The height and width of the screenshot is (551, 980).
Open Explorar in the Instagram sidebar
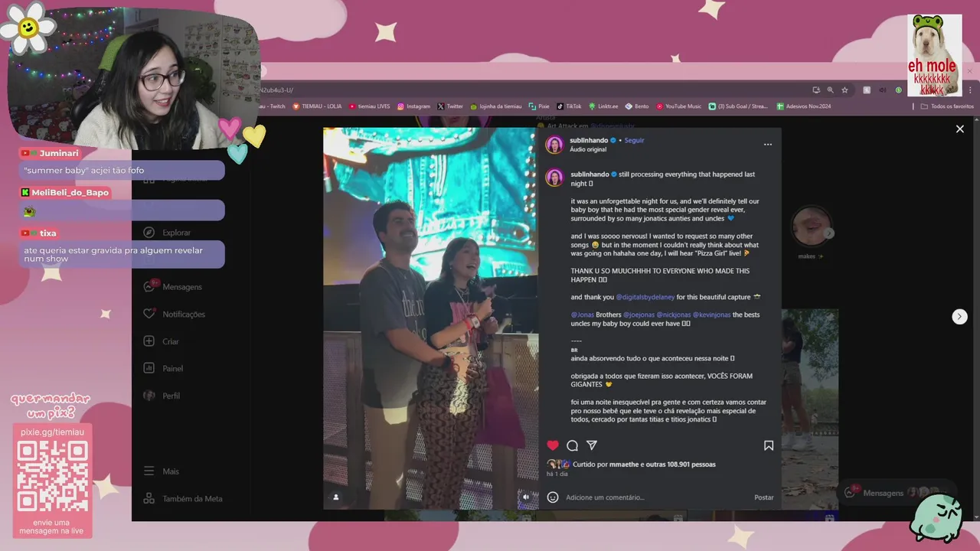167,233
